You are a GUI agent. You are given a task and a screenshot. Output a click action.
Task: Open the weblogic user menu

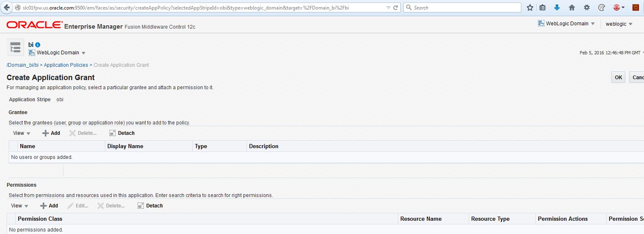point(619,24)
